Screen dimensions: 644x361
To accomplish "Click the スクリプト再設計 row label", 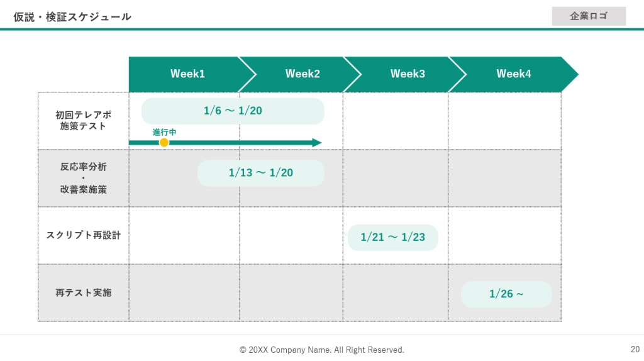I will (84, 235).
